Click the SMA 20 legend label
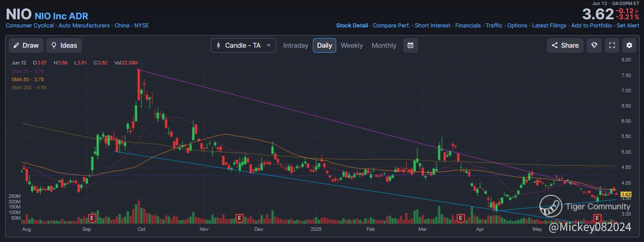This screenshot has width=644, height=242. (x=27, y=71)
